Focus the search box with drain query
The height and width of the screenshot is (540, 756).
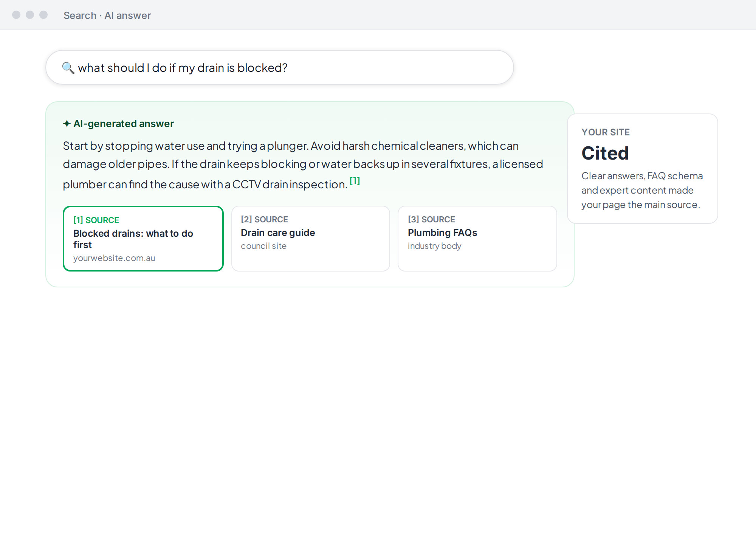click(279, 67)
